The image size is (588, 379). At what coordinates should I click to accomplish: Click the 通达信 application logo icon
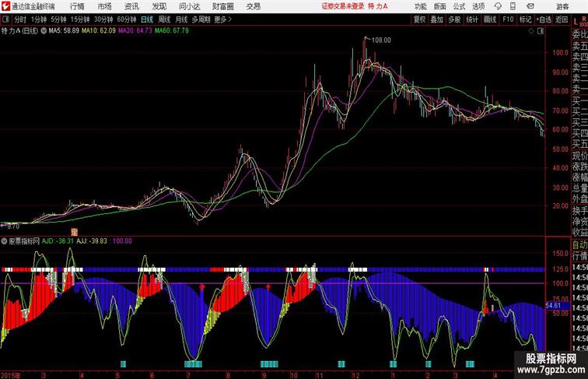coord(5,6)
